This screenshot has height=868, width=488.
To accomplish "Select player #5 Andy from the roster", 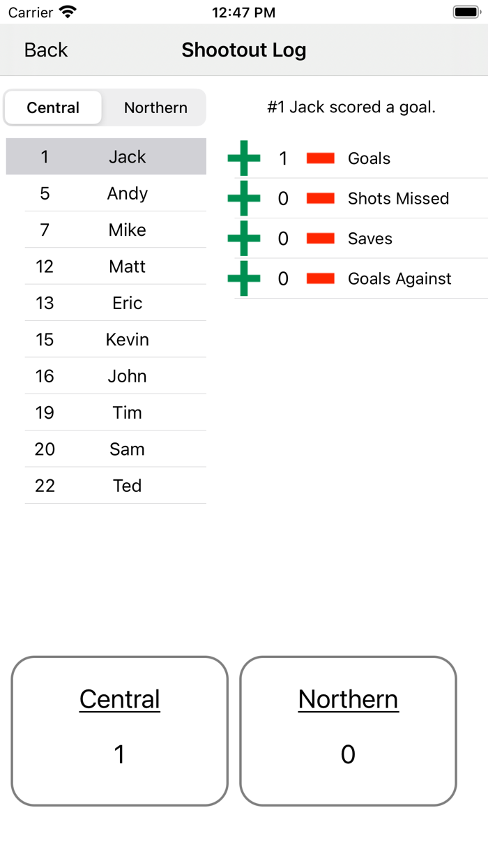I will [115, 193].
